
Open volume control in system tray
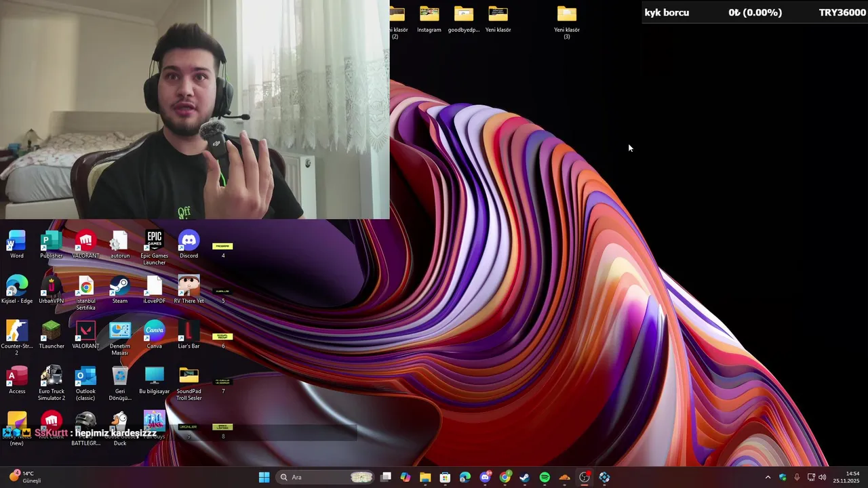click(823, 477)
